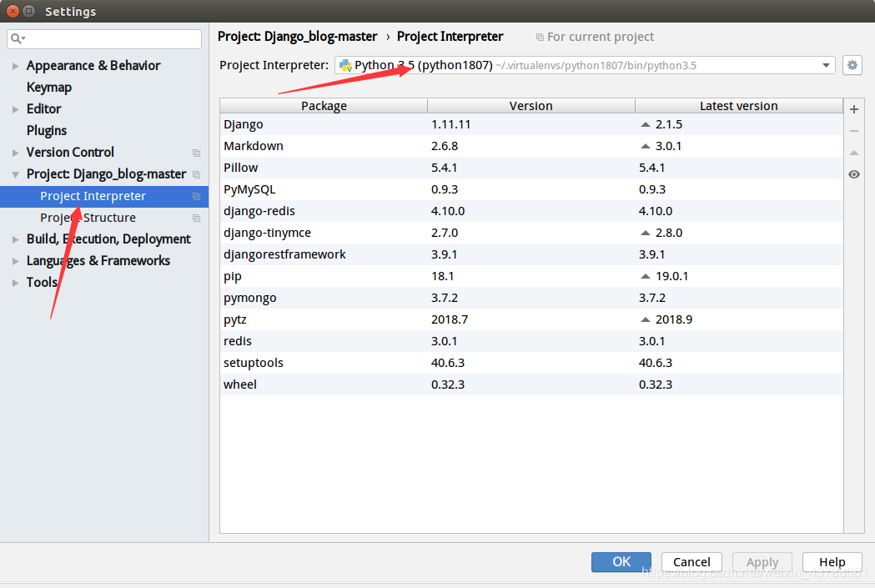Image resolution: width=875 pixels, height=588 pixels.
Task: Click the Help button
Action: (832, 562)
